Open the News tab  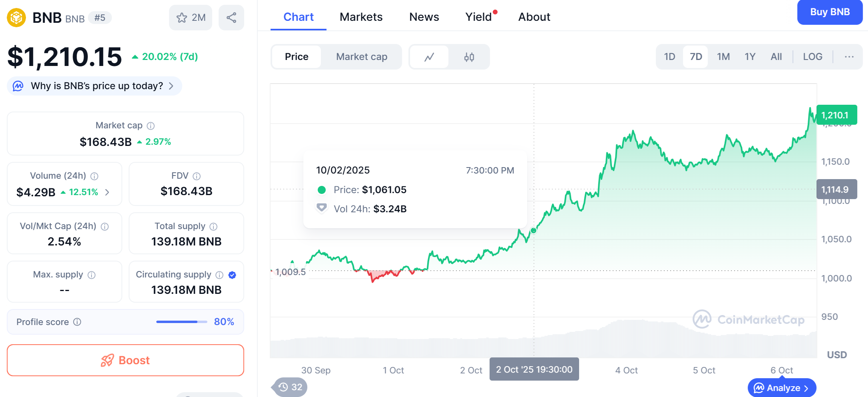tap(424, 17)
